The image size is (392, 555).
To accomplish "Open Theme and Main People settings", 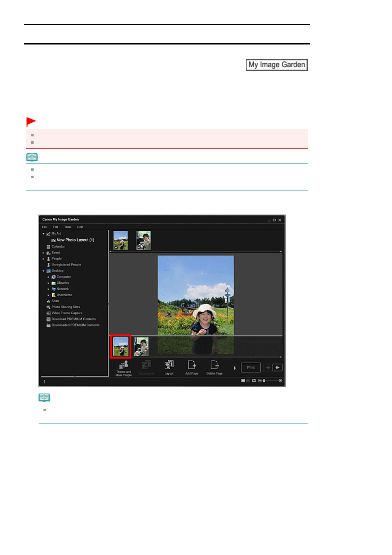I will 124,368.
